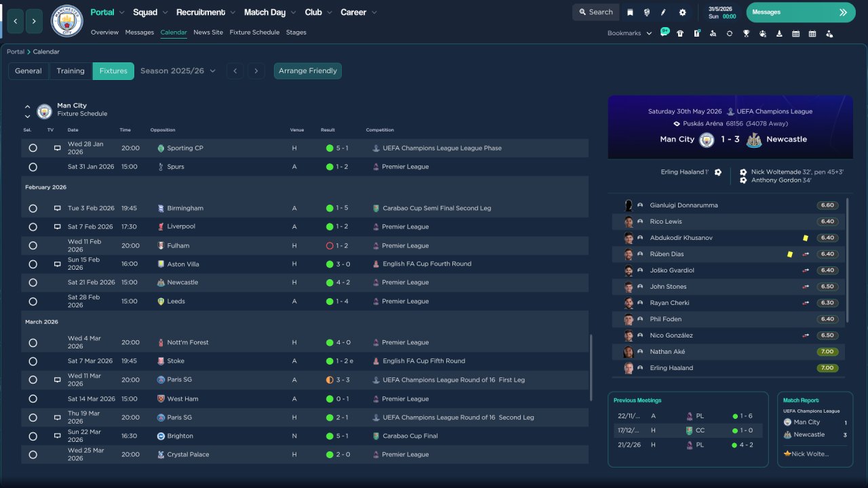Click the Arrange Friendly button
The height and width of the screenshot is (488, 868).
[308, 70]
